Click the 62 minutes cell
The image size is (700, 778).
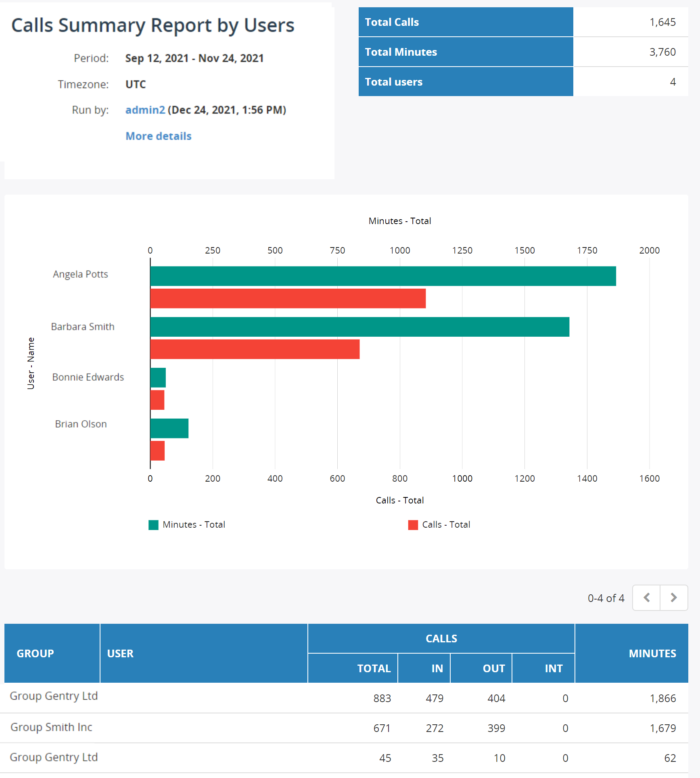click(670, 758)
